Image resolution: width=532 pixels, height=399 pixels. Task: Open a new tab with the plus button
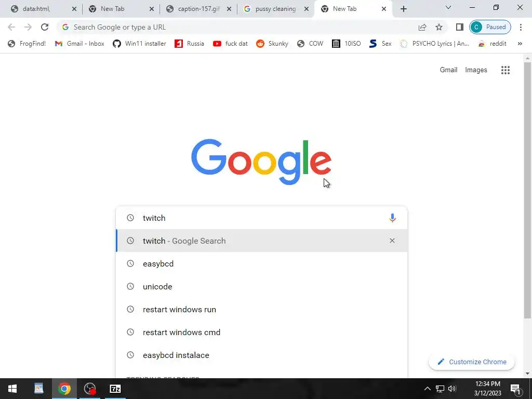pos(403,9)
